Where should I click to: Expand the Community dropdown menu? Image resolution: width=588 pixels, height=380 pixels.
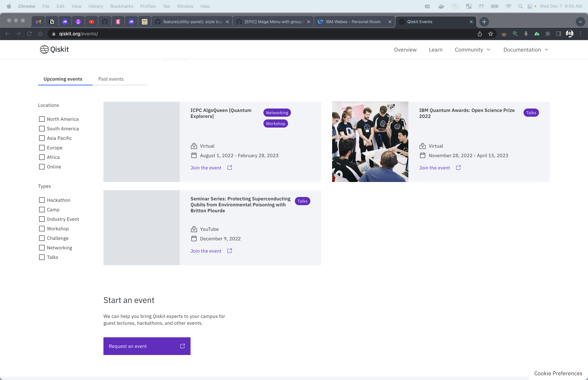pyautogui.click(x=472, y=50)
